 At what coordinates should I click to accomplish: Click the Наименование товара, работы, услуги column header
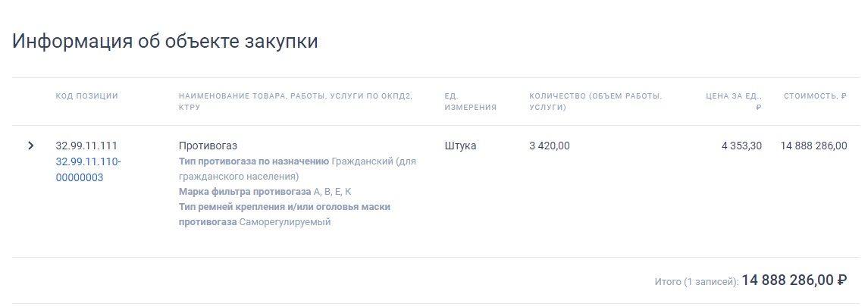pos(296,102)
